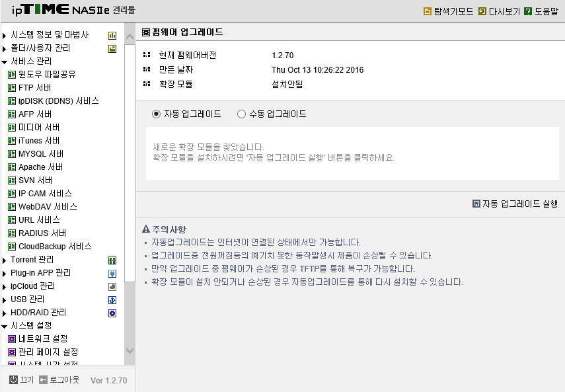
Task: Click the Plug-in APP 관리 plug icon
Action: click(x=112, y=274)
